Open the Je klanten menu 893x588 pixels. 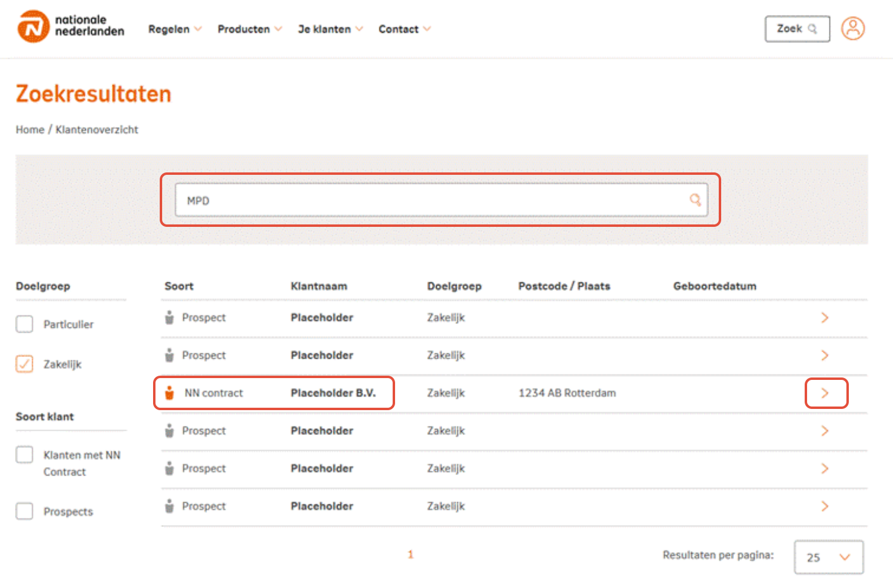[330, 29]
